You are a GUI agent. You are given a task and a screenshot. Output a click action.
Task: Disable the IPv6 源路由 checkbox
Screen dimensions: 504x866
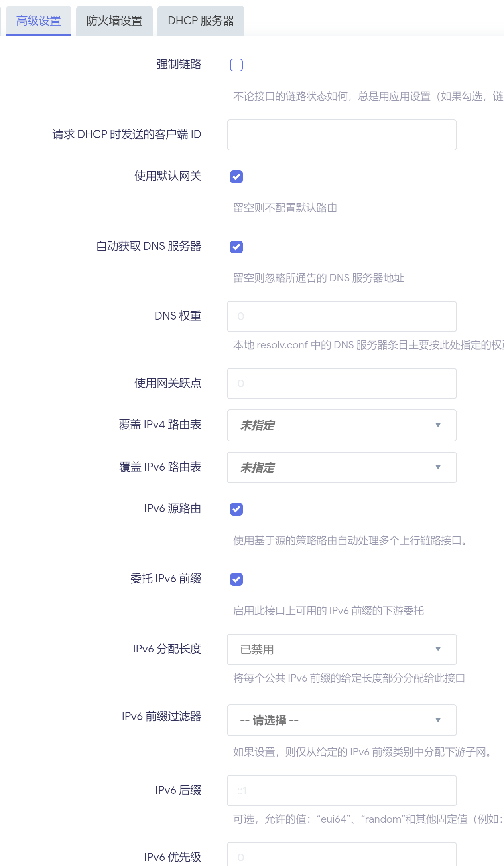(x=236, y=509)
